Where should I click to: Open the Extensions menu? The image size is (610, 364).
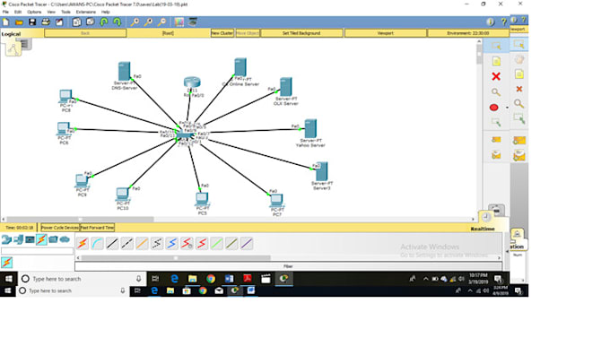pos(85,12)
